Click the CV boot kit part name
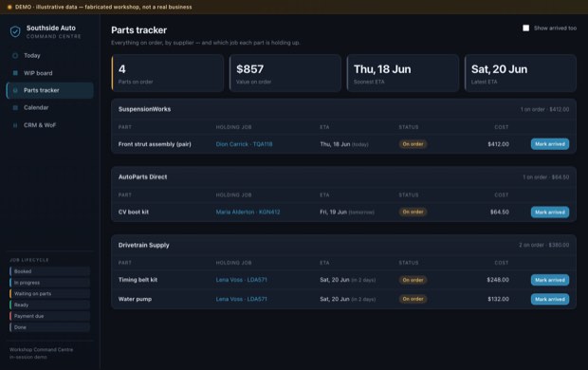This screenshot has width=588, height=370. click(134, 212)
